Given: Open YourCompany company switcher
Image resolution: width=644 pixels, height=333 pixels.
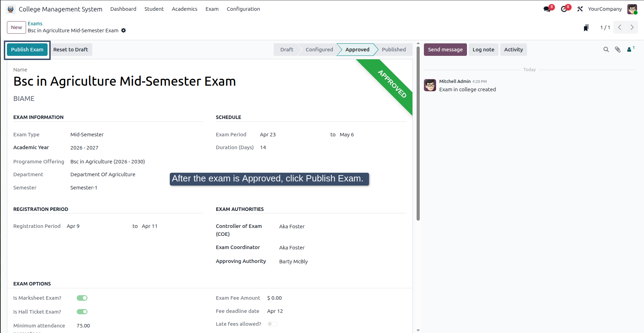Looking at the screenshot, I should [605, 9].
